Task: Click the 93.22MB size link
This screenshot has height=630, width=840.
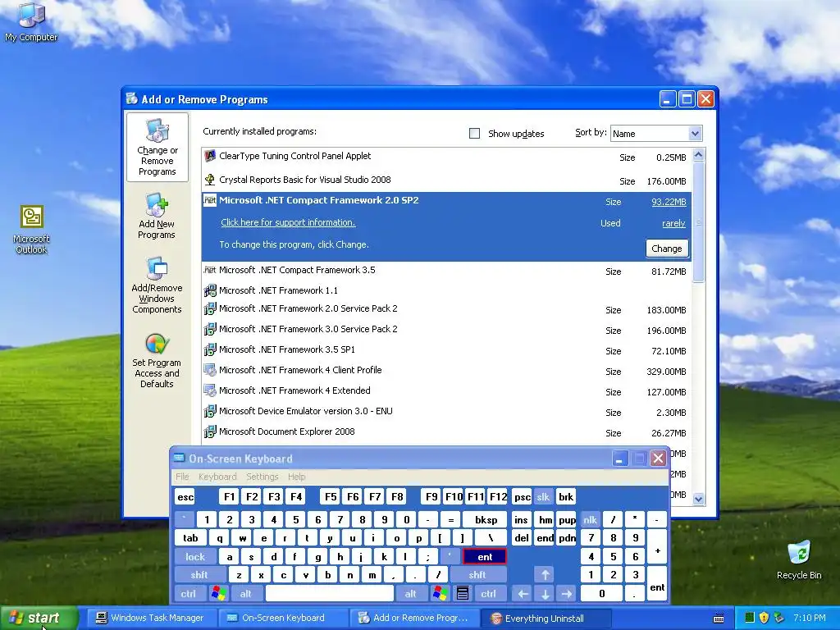Action: tap(669, 202)
